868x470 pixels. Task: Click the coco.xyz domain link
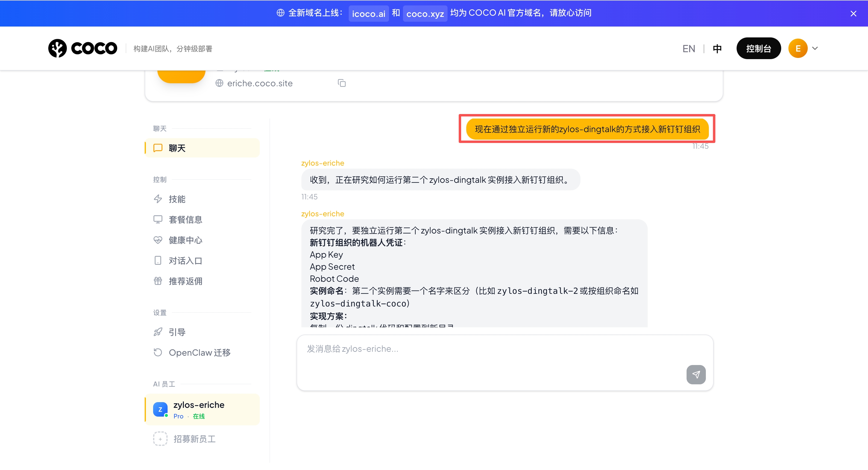(425, 14)
